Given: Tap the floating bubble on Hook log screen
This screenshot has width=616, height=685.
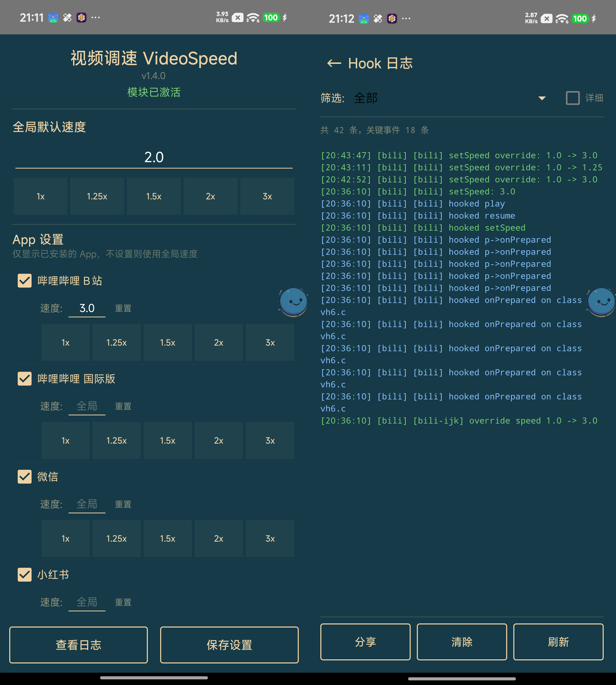Looking at the screenshot, I should click(x=600, y=302).
